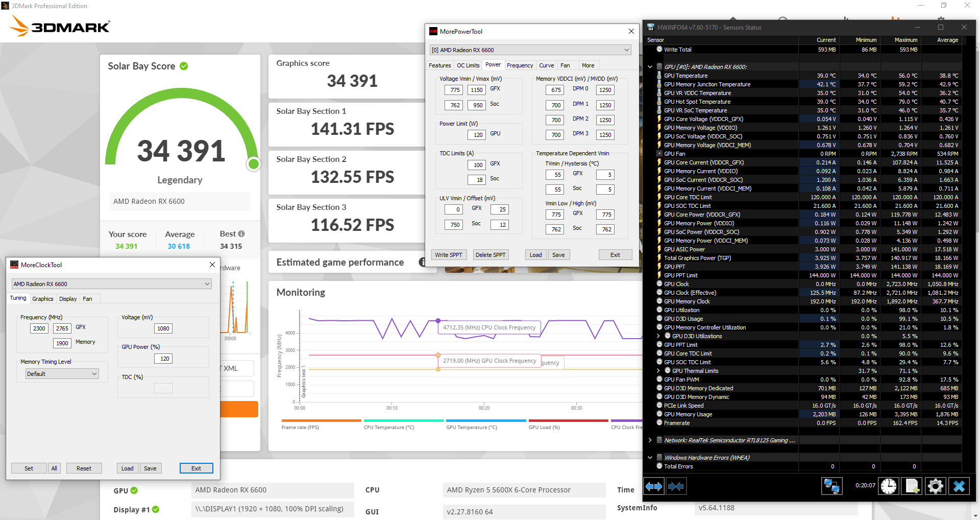Click green check beside Display #1

pyautogui.click(x=156, y=509)
